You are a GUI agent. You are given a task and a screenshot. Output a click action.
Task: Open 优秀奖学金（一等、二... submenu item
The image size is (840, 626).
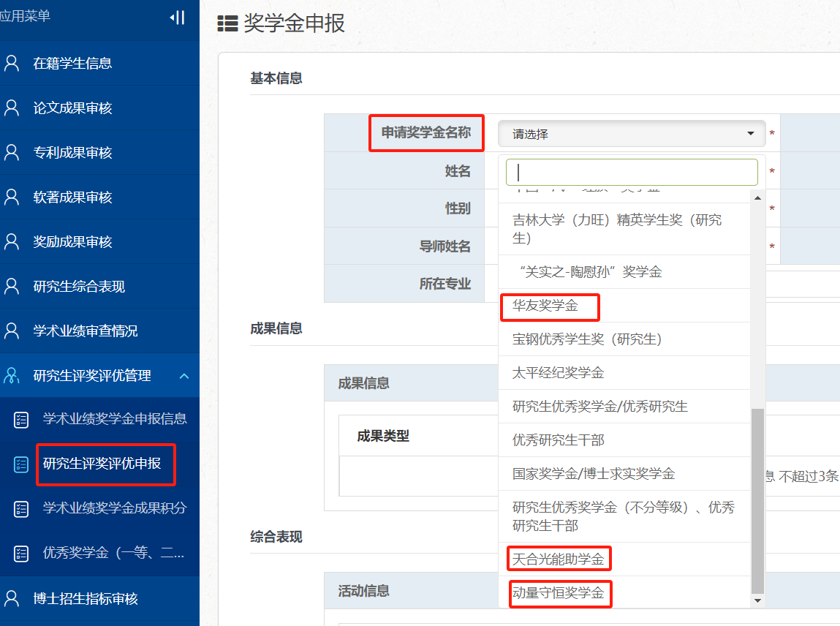113,553
